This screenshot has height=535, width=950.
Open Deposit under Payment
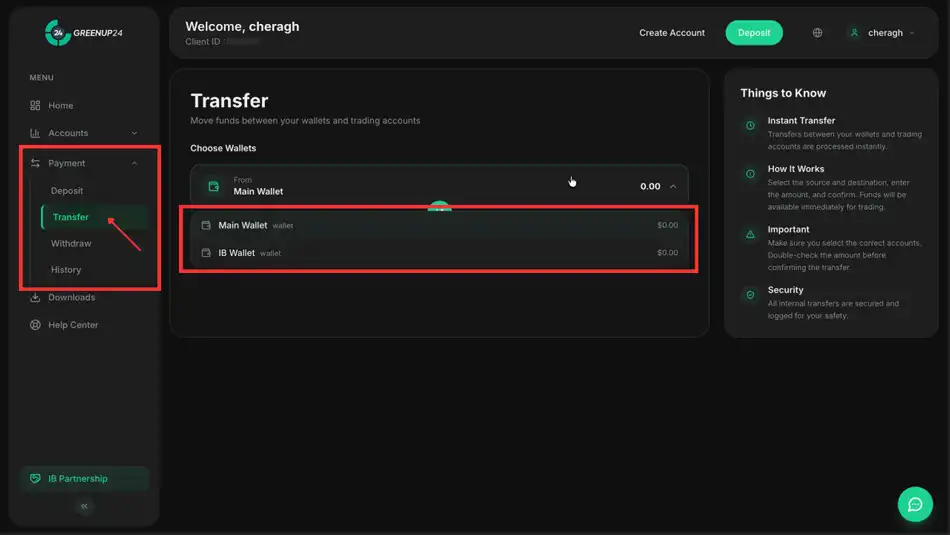click(x=67, y=191)
